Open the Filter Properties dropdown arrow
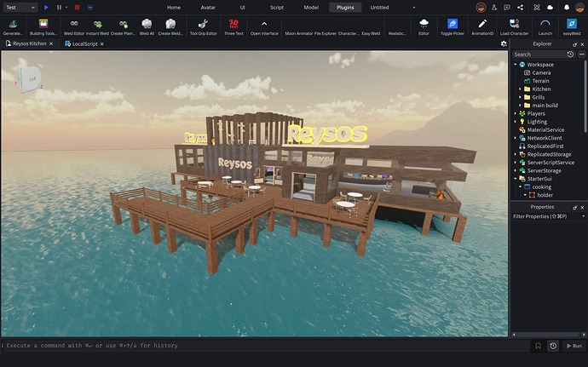Viewport: 588px width, 367px height. (x=583, y=216)
